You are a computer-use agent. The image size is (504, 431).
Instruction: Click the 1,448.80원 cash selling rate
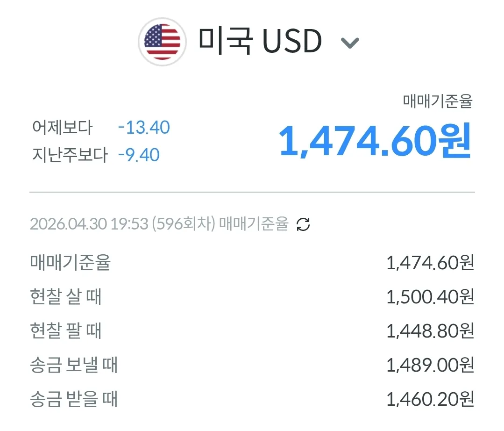430,331
